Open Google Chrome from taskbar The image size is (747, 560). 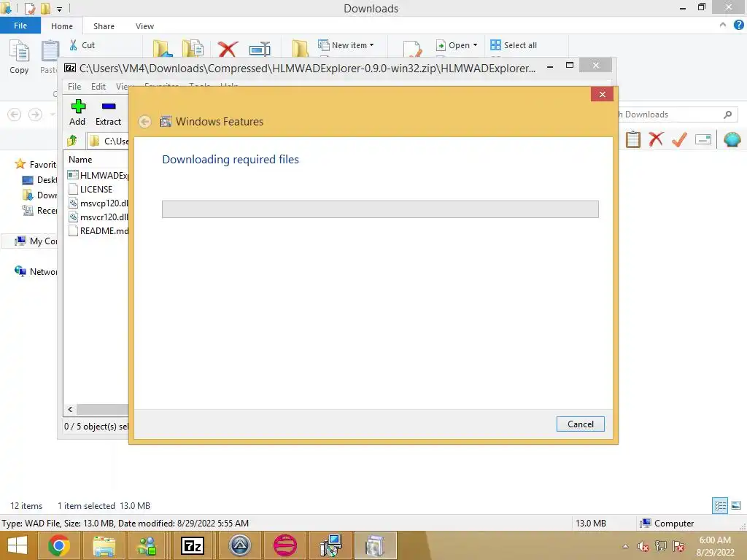pyautogui.click(x=59, y=545)
